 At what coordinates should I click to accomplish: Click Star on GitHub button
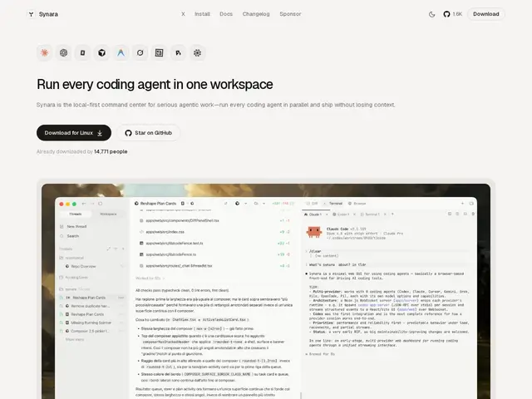(148, 133)
